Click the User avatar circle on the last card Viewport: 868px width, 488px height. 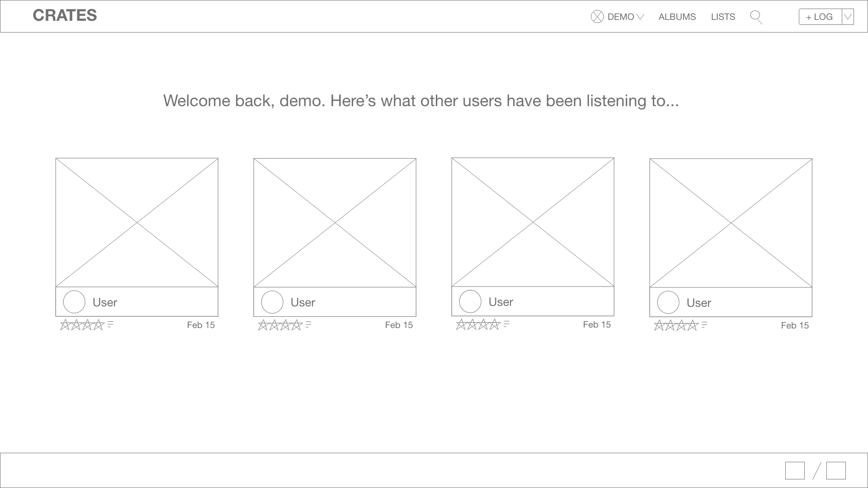click(x=668, y=302)
